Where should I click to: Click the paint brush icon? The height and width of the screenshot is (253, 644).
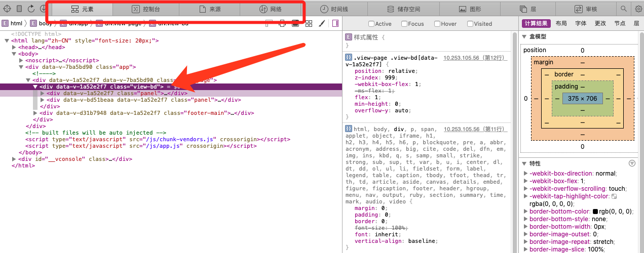click(322, 23)
